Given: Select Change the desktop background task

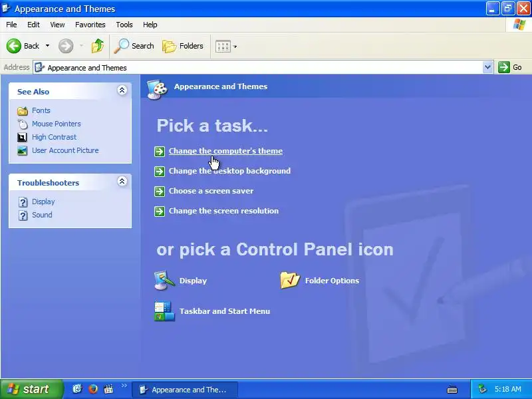Looking at the screenshot, I should (x=229, y=171).
